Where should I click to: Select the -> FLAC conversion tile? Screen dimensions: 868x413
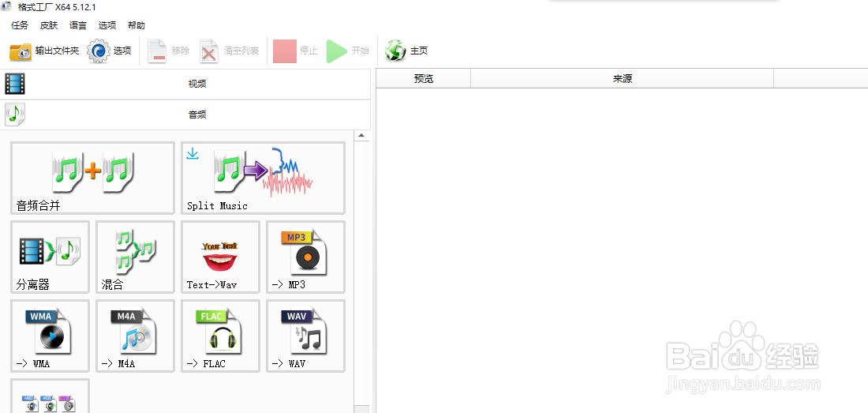pos(220,336)
